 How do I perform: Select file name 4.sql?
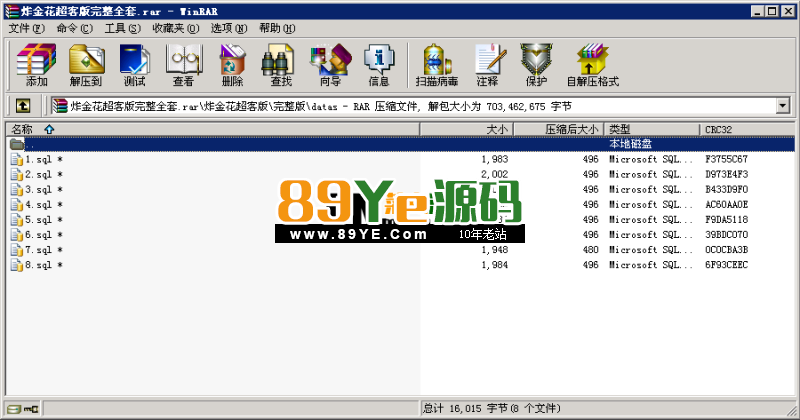[38, 205]
